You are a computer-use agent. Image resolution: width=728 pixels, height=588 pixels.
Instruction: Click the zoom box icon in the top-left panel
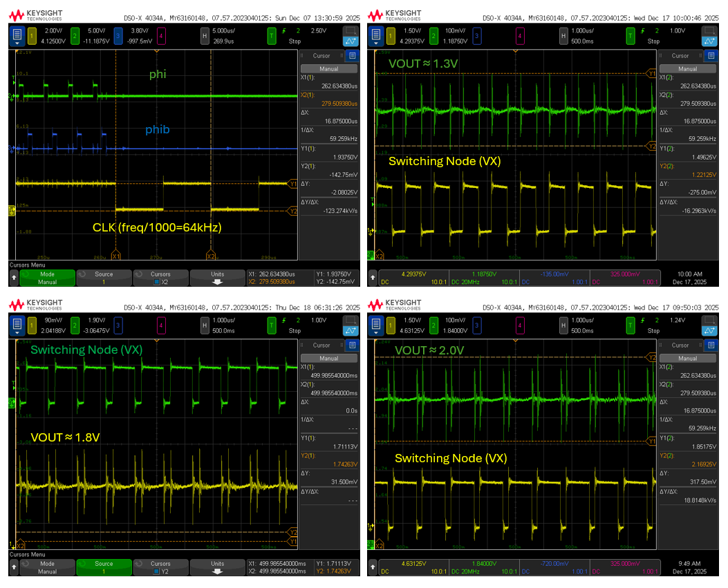[351, 31]
